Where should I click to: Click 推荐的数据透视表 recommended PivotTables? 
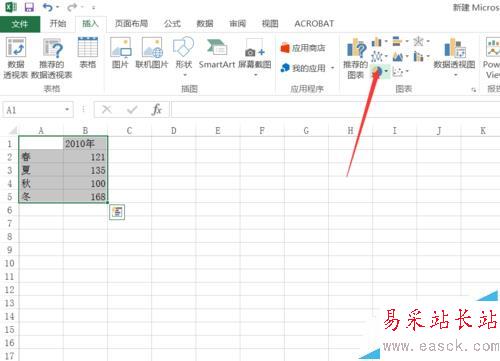pyautogui.click(x=52, y=58)
